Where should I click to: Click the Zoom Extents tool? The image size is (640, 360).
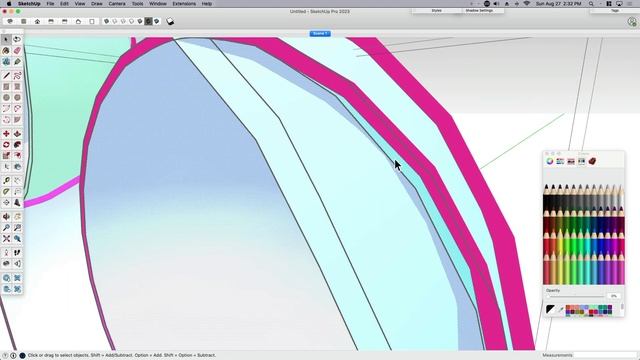[x=6, y=239]
